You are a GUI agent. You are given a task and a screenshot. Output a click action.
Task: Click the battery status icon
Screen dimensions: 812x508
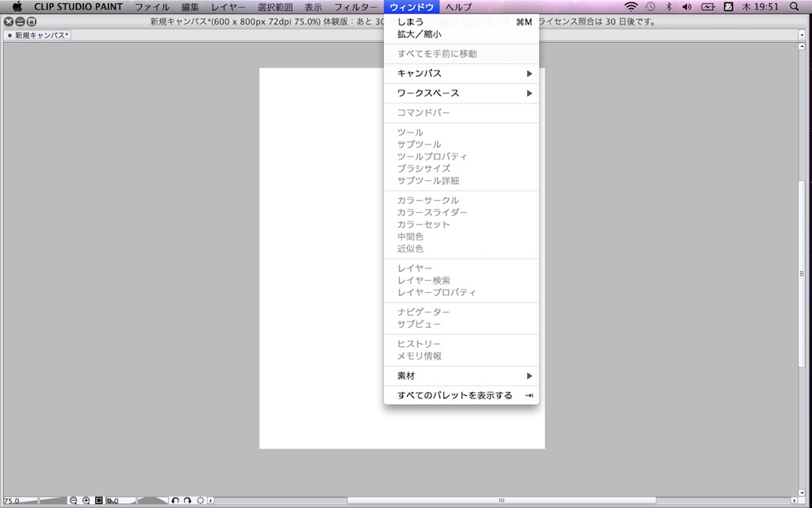(707, 6)
